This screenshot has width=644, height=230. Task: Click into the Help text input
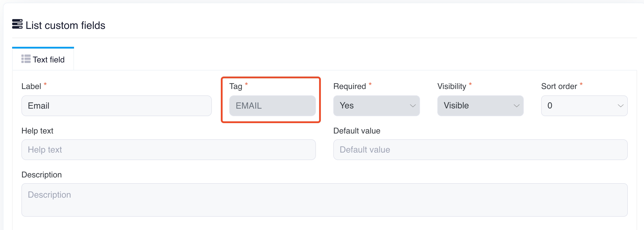pyautogui.click(x=169, y=150)
